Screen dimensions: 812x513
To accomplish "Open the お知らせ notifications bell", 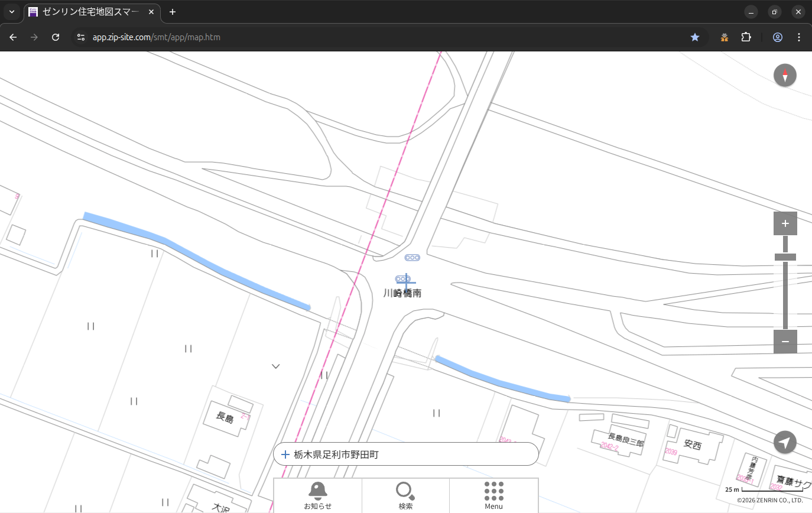I will pos(317,495).
